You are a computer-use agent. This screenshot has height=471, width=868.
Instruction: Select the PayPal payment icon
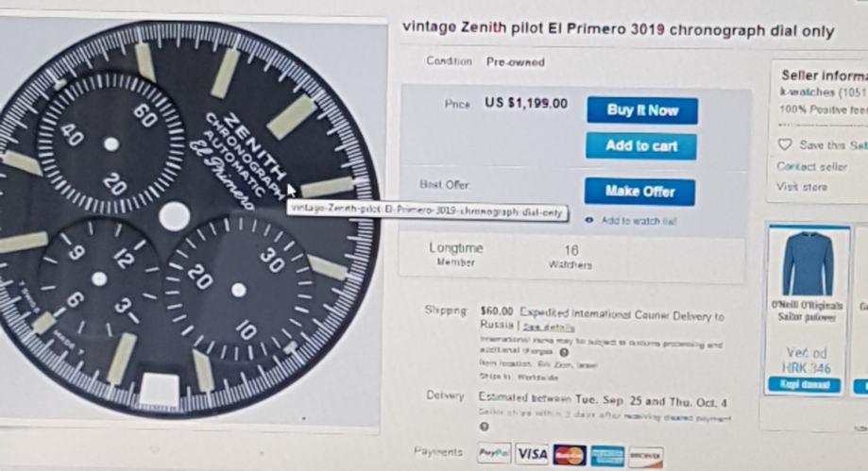pyautogui.click(x=494, y=453)
